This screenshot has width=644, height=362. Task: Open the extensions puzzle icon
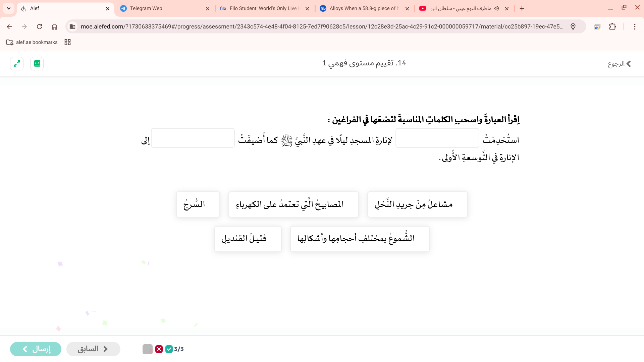pos(612,26)
